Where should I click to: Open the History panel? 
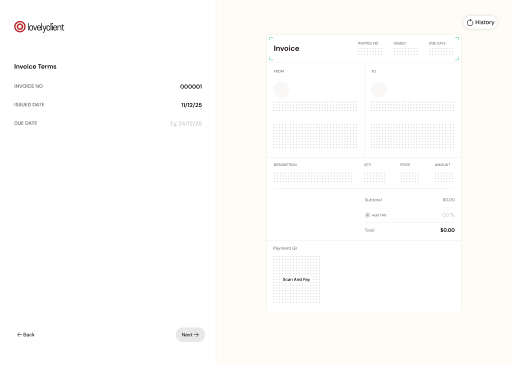coord(480,22)
